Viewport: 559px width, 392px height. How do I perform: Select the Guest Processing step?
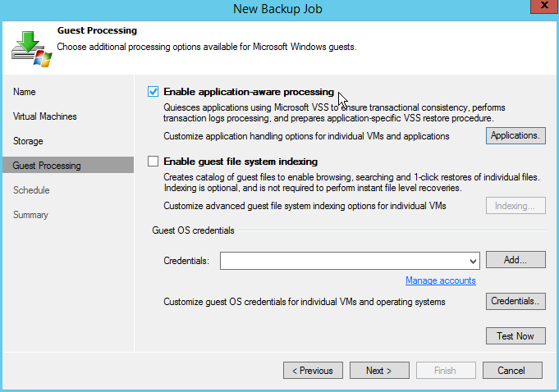pos(47,166)
